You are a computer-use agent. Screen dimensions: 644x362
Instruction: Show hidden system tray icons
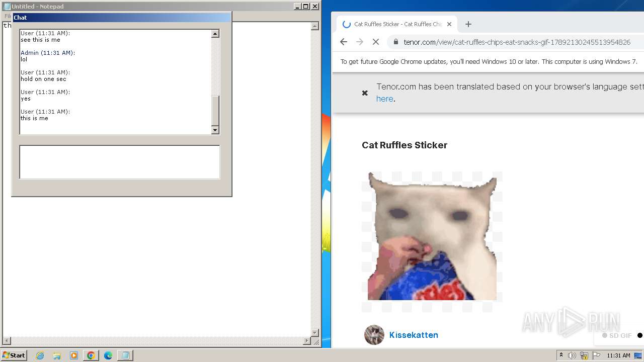[561, 355]
